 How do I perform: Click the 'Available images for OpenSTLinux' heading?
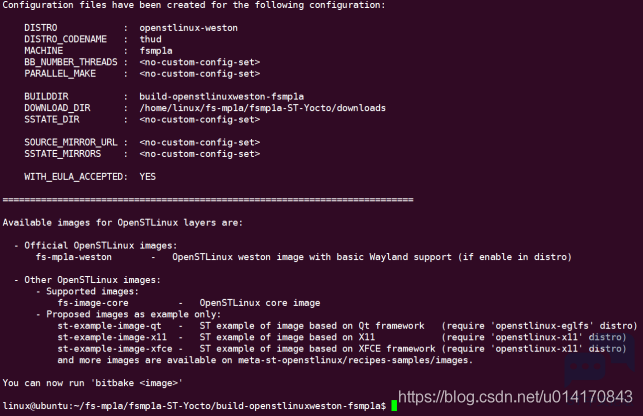pyautogui.click(x=123, y=223)
